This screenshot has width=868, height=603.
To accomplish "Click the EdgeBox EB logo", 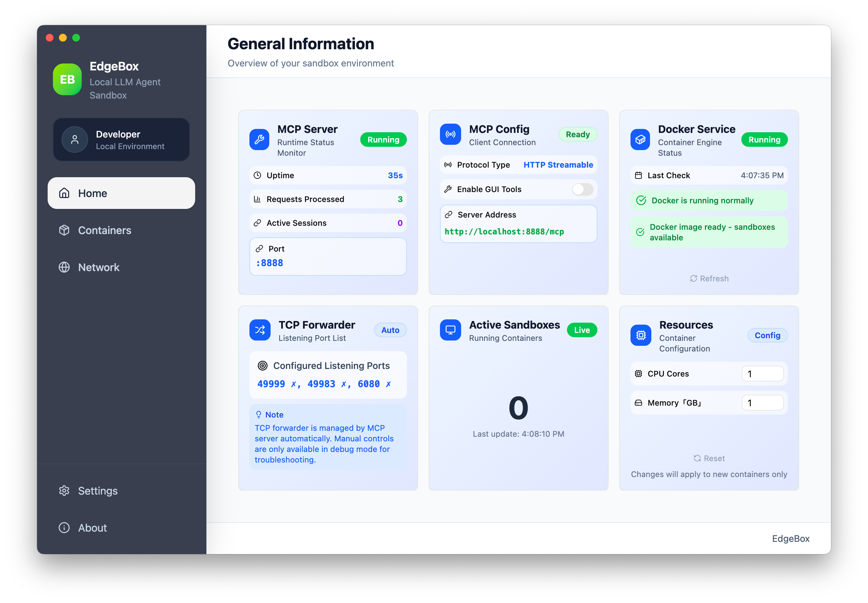I will pyautogui.click(x=67, y=79).
